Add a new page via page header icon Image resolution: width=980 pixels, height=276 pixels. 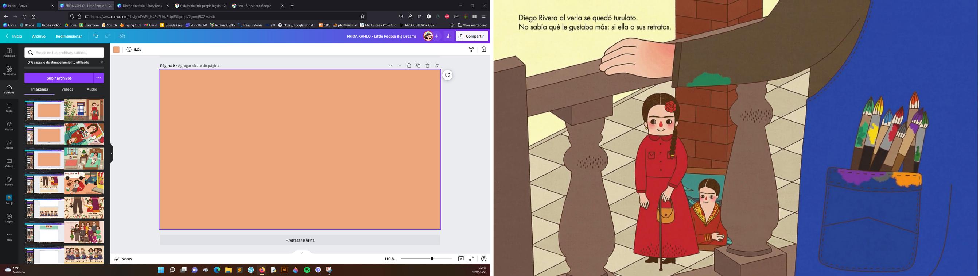pyautogui.click(x=437, y=66)
